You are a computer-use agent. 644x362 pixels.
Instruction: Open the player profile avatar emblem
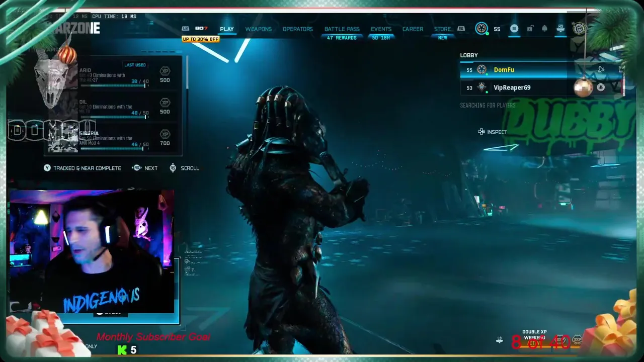click(579, 29)
